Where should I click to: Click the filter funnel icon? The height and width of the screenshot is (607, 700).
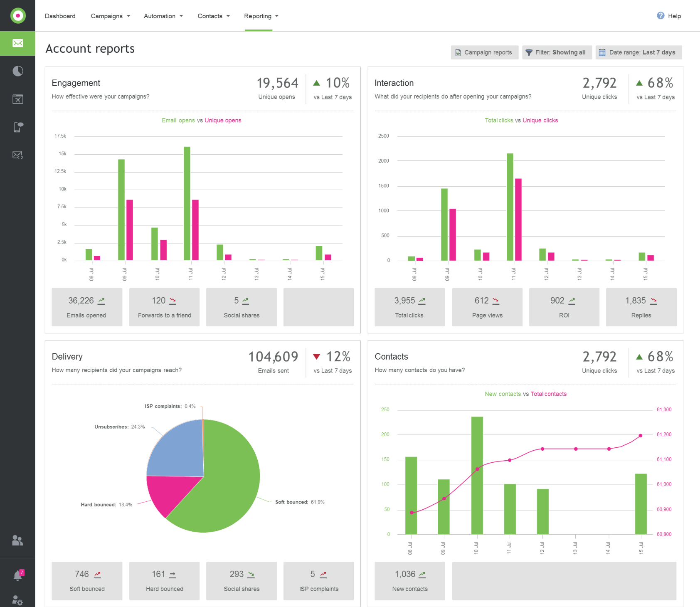click(529, 52)
